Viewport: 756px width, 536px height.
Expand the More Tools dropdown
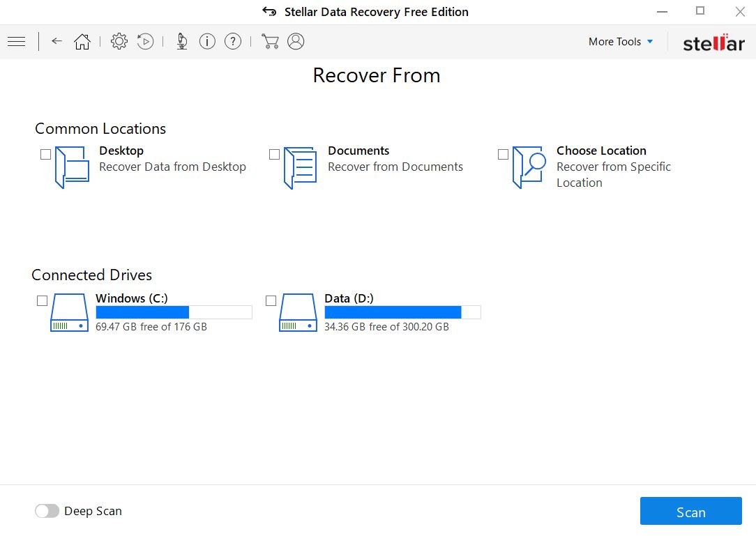pyautogui.click(x=621, y=41)
